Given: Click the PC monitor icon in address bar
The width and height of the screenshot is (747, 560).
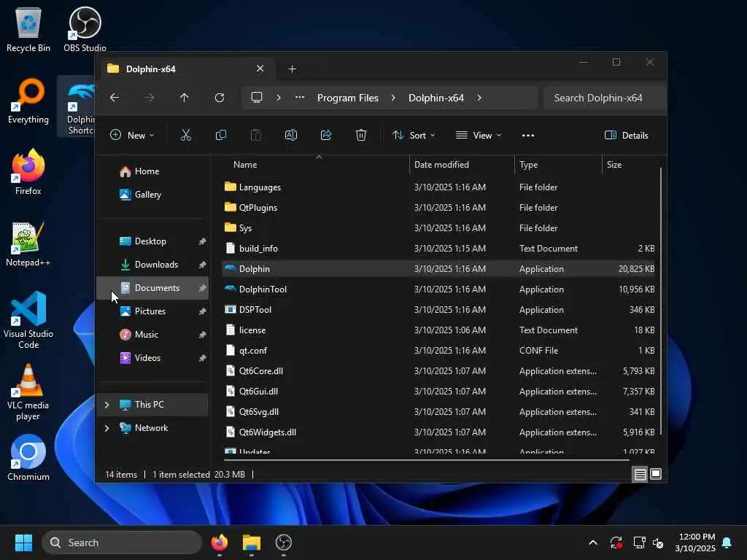Looking at the screenshot, I should pyautogui.click(x=257, y=98).
